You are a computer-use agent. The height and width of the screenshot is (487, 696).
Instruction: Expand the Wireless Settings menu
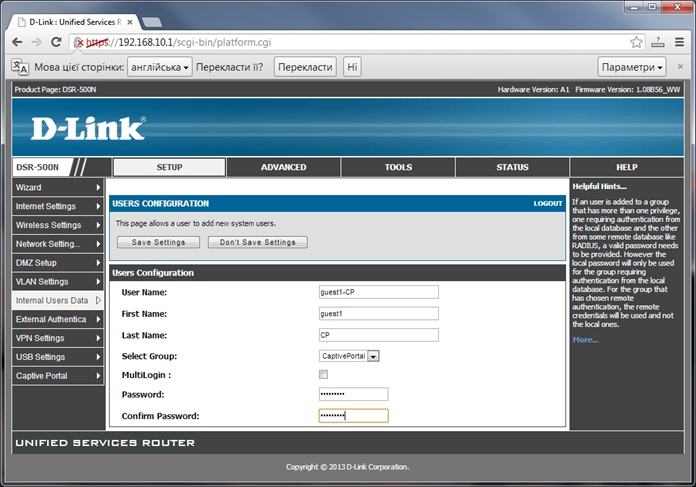tap(57, 225)
